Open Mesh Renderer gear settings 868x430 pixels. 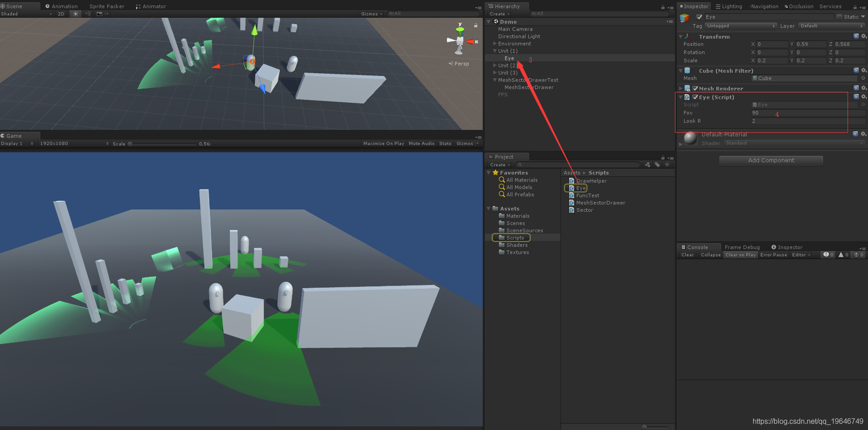click(863, 88)
